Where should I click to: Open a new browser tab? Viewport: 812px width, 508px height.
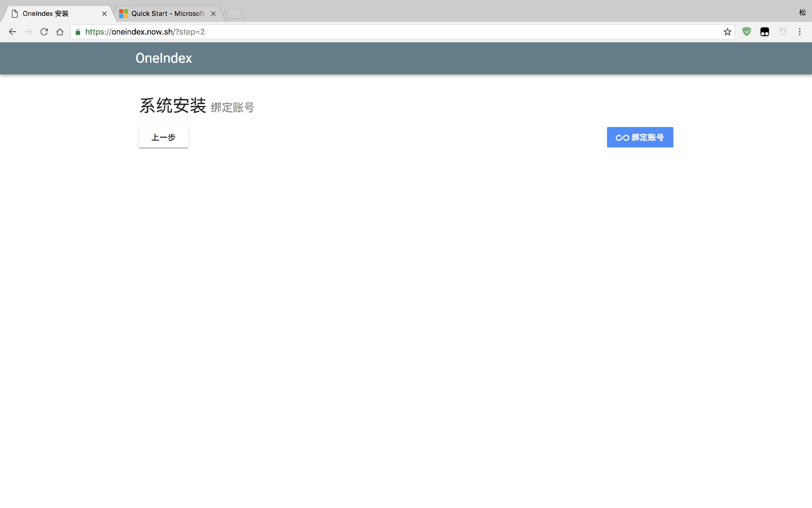coord(234,14)
